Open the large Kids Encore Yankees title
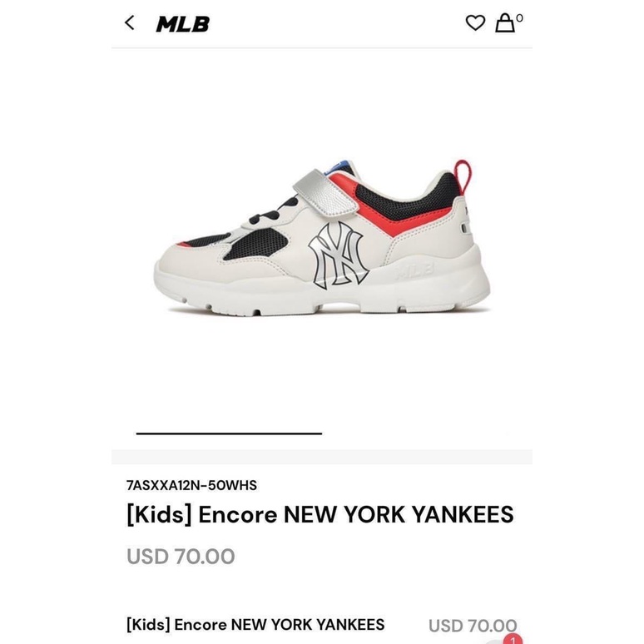The image size is (644, 644). coord(320,515)
